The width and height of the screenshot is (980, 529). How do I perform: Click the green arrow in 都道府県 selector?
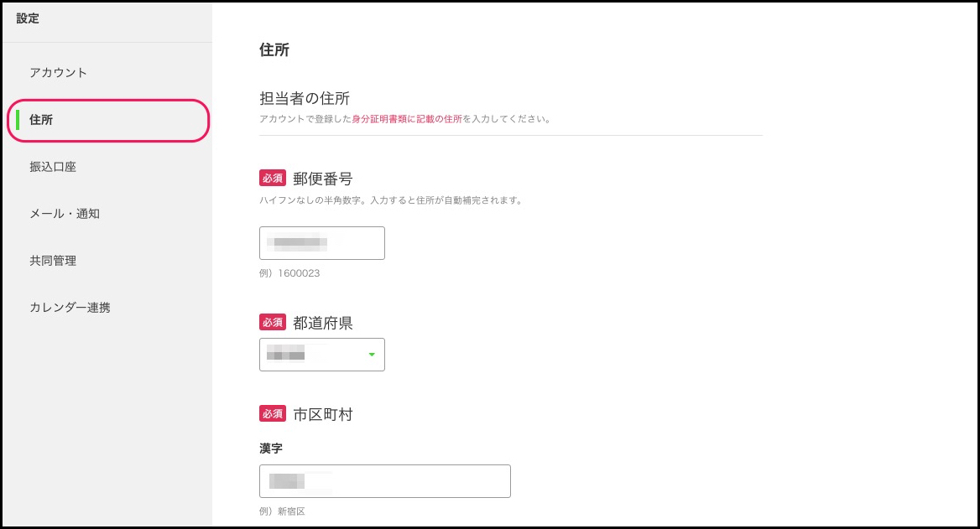(372, 355)
